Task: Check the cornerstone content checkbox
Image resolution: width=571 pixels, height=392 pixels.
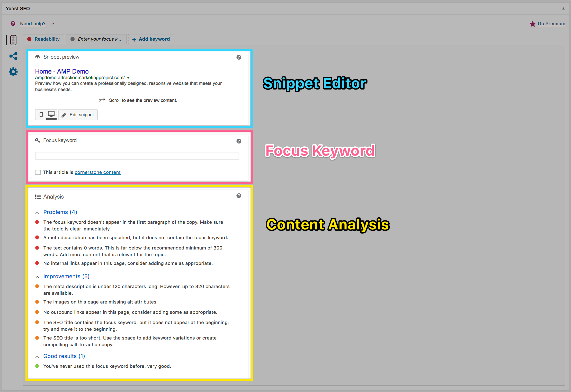Action: pyautogui.click(x=38, y=172)
